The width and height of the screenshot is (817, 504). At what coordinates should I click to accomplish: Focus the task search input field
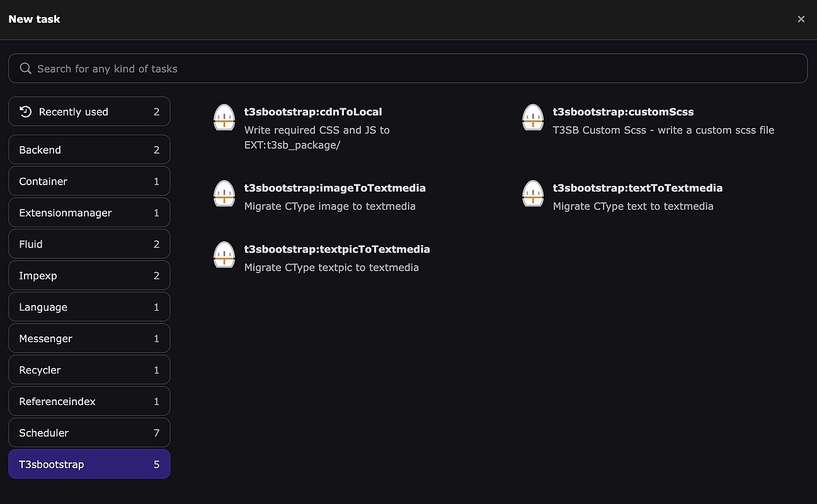pyautogui.click(x=416, y=69)
